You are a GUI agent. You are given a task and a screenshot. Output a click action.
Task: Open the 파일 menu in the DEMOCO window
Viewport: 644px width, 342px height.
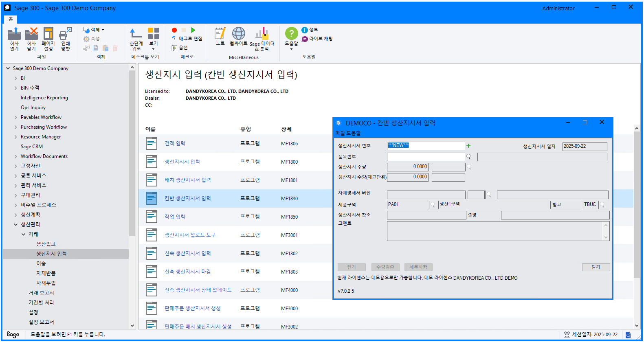click(x=340, y=133)
